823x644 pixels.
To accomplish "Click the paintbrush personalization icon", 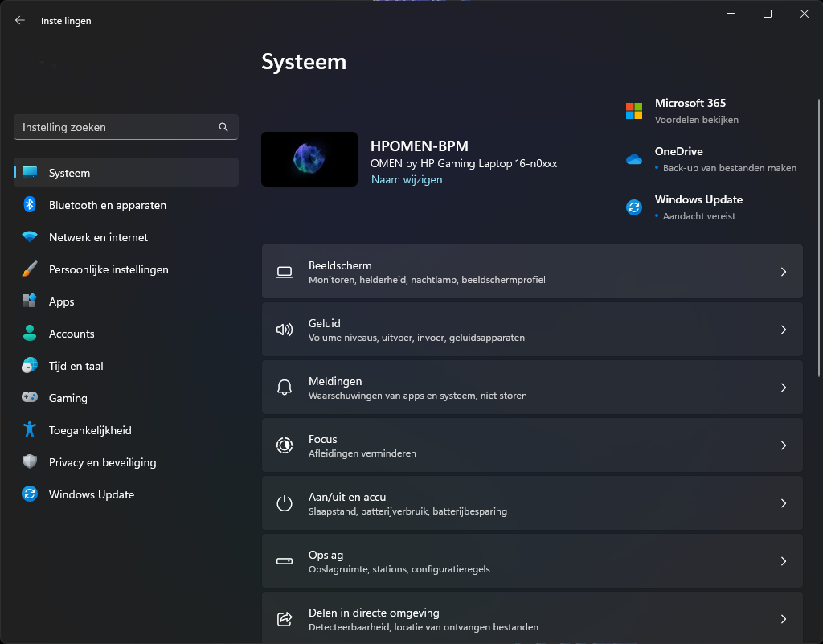I will coord(30,269).
